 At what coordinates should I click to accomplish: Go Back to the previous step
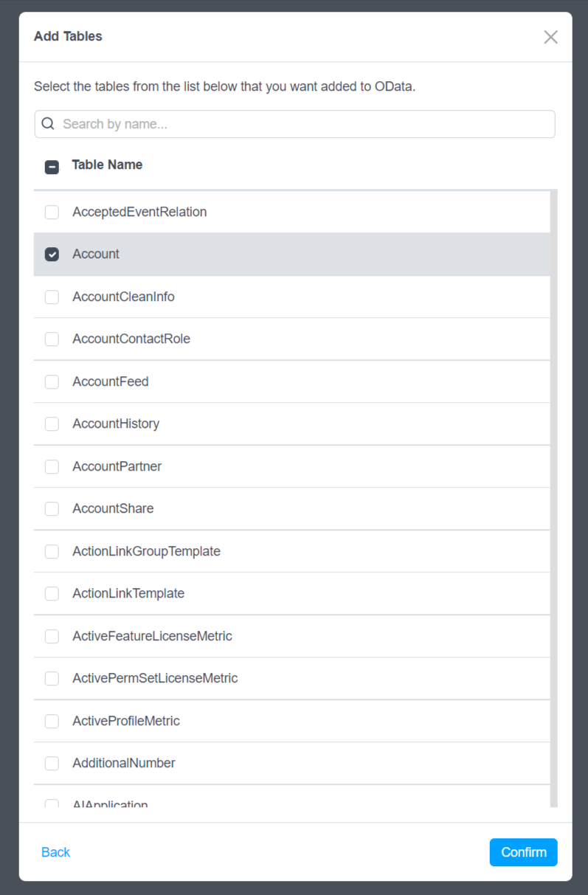[55, 853]
